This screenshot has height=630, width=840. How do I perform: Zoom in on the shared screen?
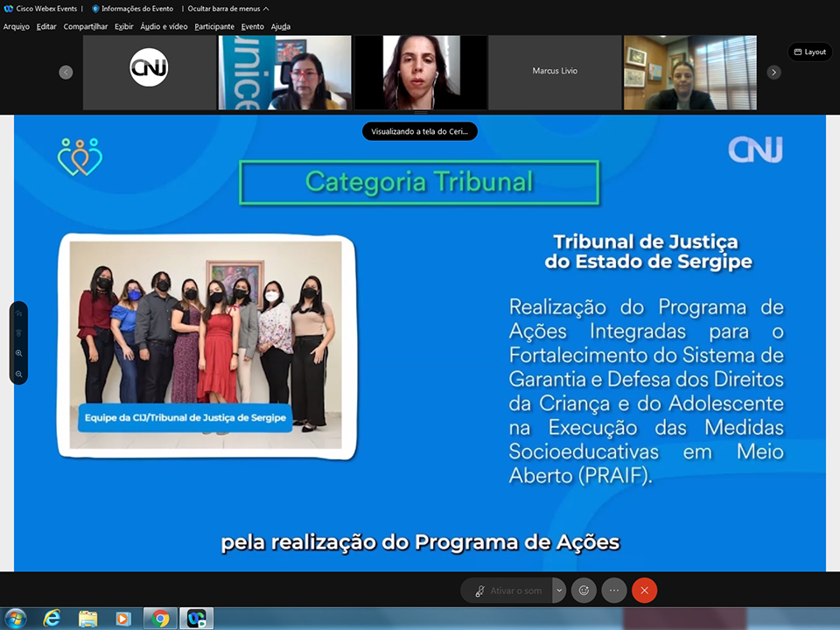click(x=18, y=353)
